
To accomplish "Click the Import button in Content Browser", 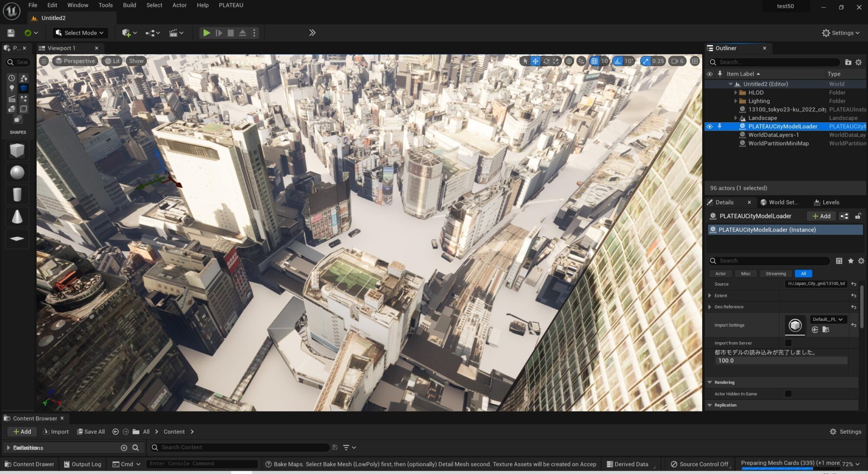I will point(56,432).
